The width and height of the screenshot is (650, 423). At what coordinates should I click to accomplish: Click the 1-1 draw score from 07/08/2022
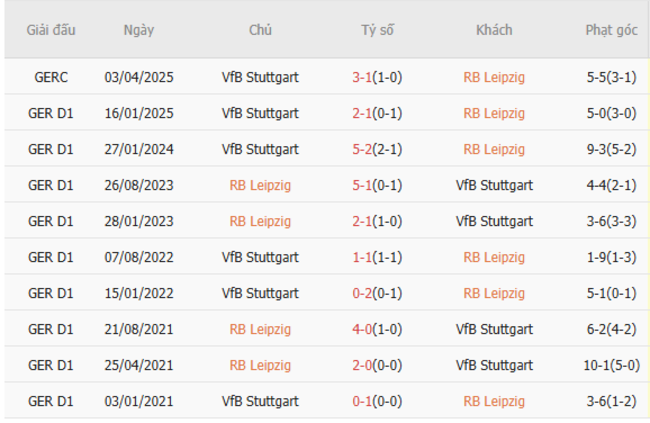(x=365, y=257)
